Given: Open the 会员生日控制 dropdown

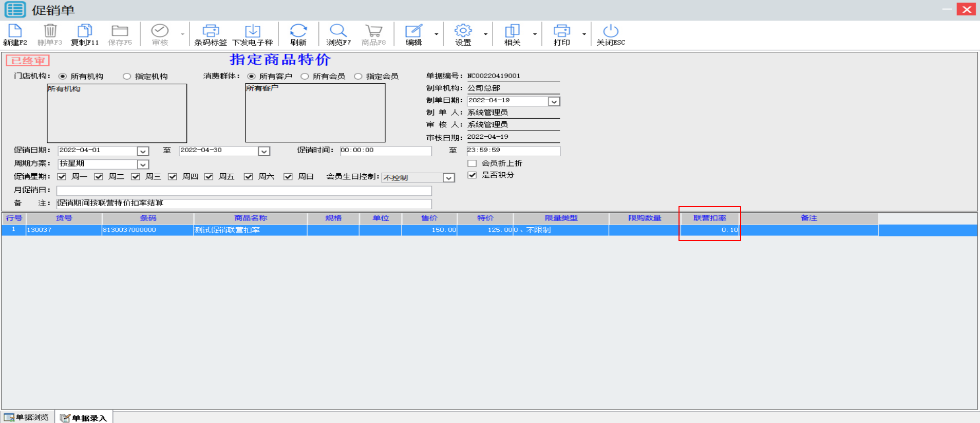Looking at the screenshot, I should pos(448,178).
